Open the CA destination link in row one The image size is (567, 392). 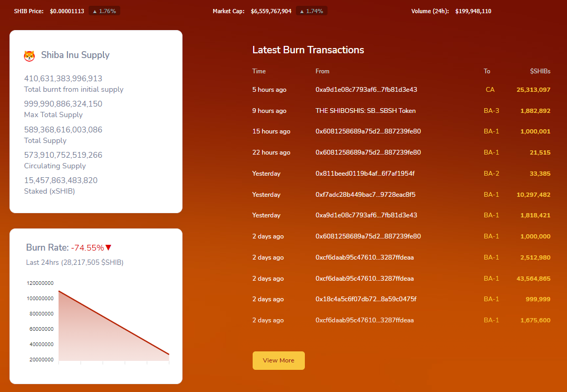[x=491, y=90]
